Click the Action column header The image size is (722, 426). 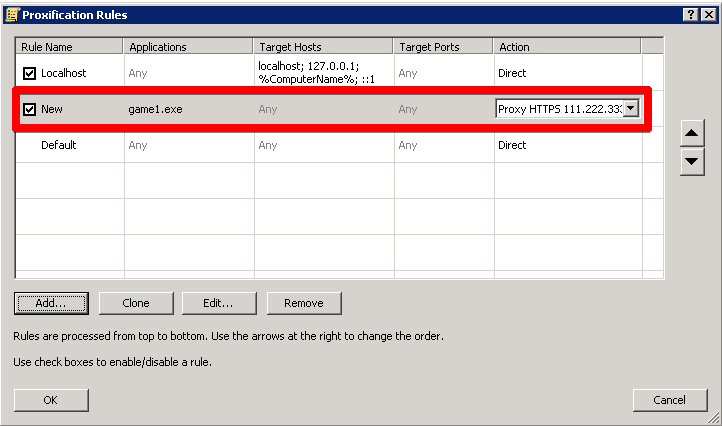(567, 47)
